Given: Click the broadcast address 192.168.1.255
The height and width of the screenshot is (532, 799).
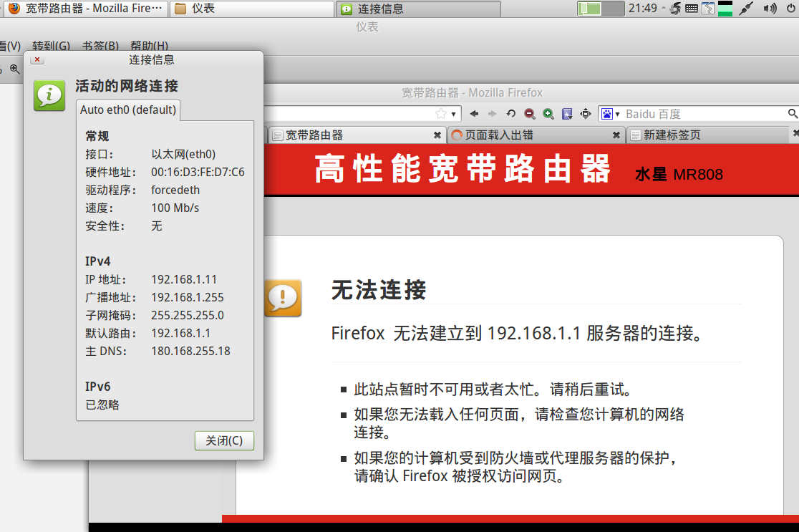Looking at the screenshot, I should (188, 297).
